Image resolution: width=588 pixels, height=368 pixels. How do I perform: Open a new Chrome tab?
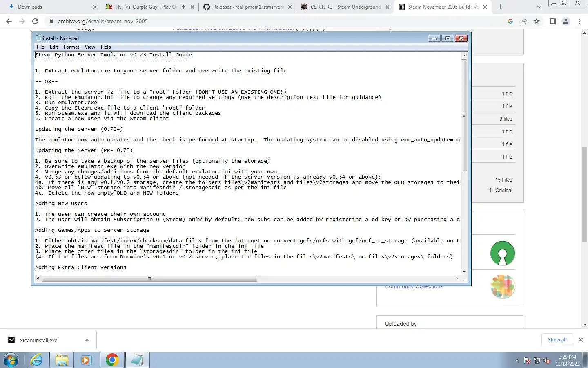pos(501,7)
